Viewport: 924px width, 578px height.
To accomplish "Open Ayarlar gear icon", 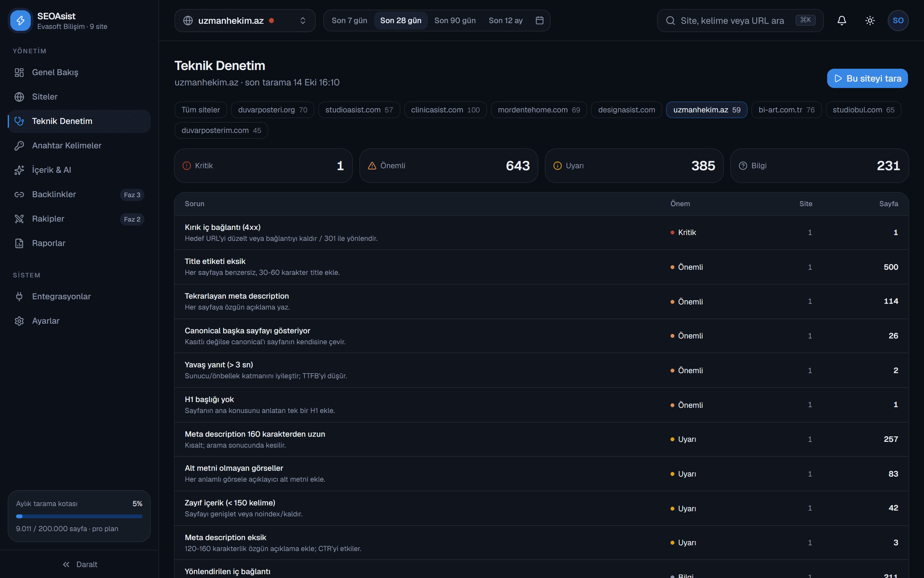I will (x=19, y=321).
